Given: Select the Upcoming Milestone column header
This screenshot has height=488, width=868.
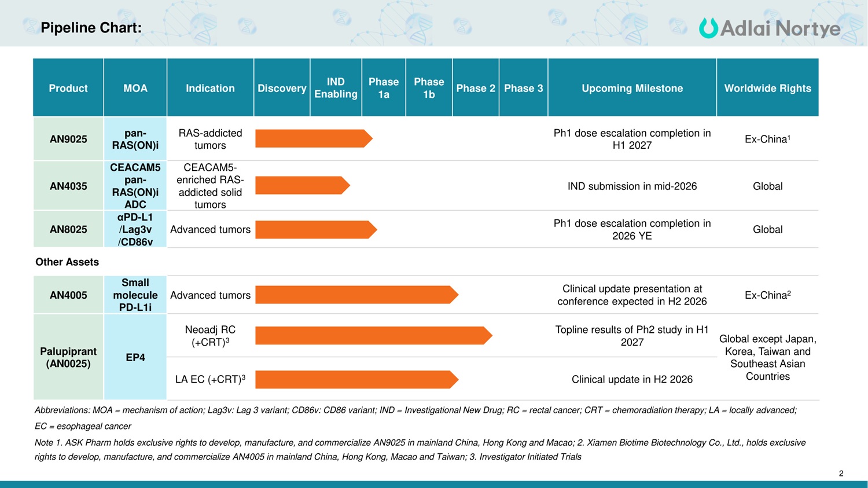Looking at the screenshot, I should point(632,88).
